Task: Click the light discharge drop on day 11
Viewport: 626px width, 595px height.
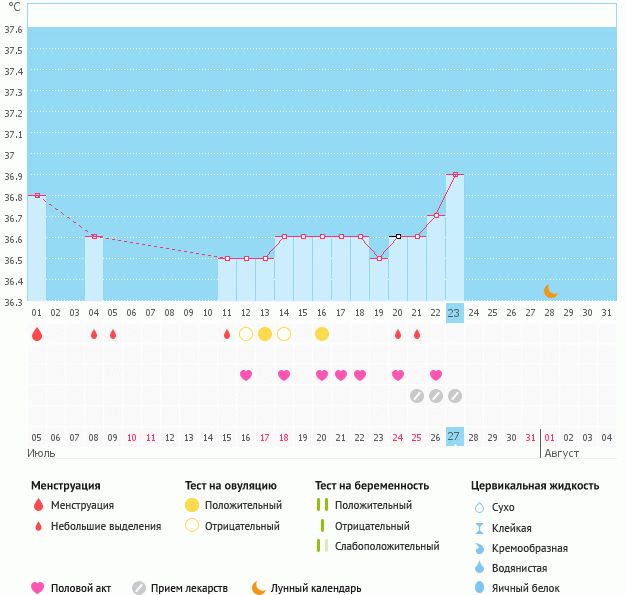Action: (227, 334)
